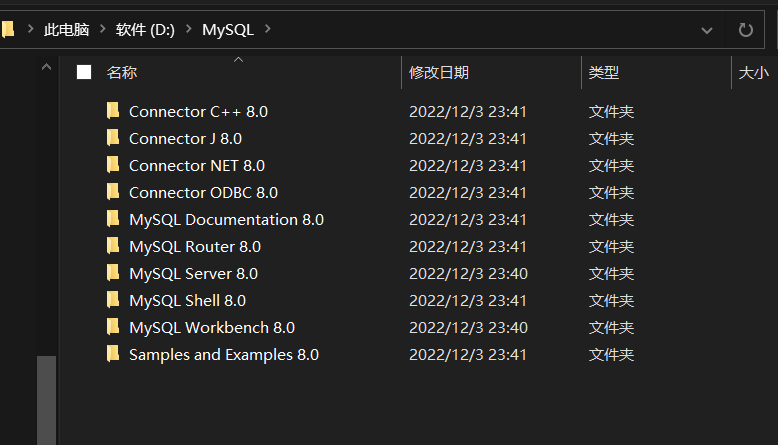Select the MySQL Shell 8.0 folder name

click(188, 301)
